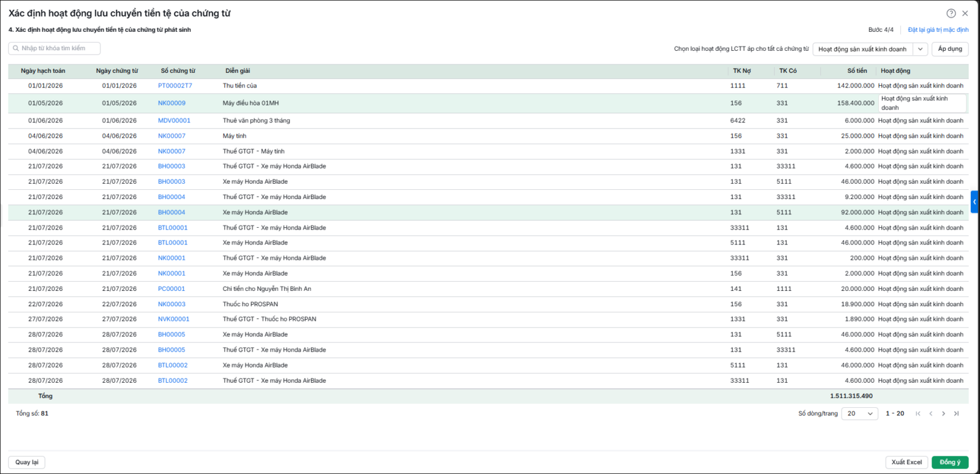Image resolution: width=980 pixels, height=474 pixels.
Task: Sort by Ngày hạch toán column header
Action: click(43, 71)
